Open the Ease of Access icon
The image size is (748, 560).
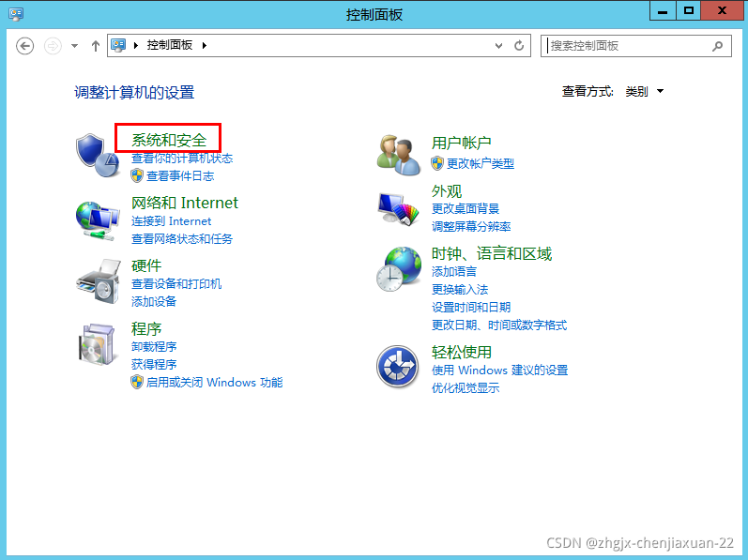tap(398, 366)
